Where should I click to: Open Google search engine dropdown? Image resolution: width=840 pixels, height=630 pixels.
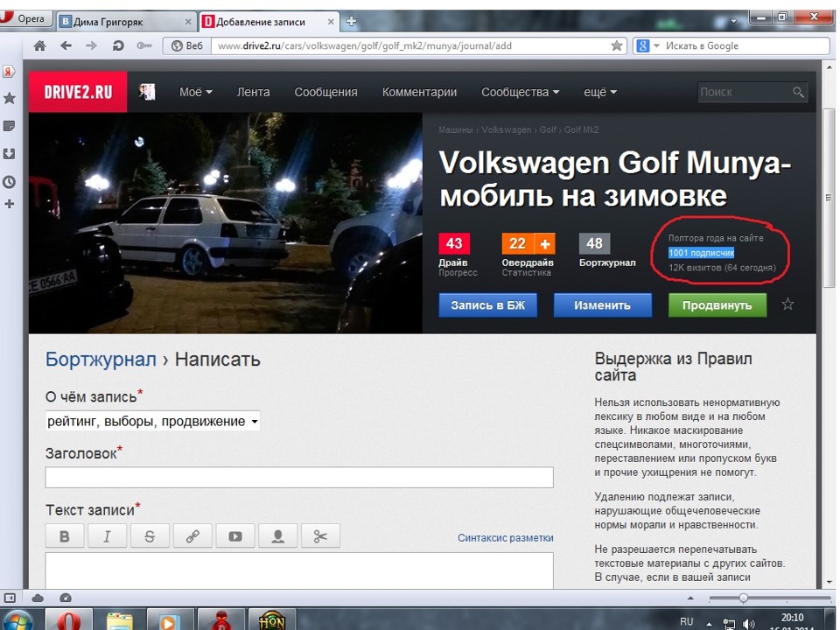tap(647, 45)
